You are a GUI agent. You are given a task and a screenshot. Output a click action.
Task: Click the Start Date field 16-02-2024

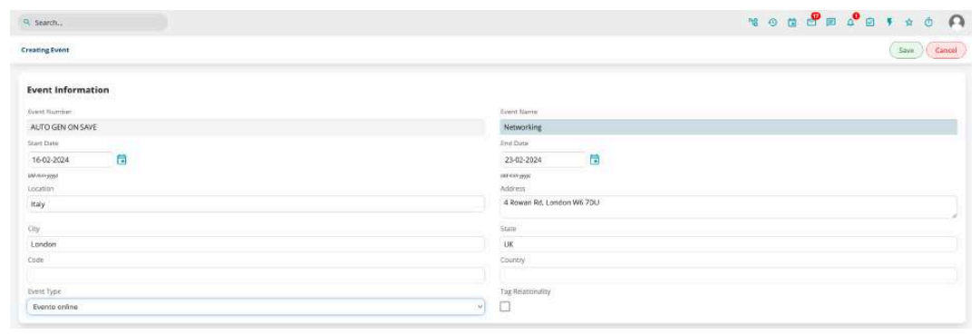pos(70,160)
